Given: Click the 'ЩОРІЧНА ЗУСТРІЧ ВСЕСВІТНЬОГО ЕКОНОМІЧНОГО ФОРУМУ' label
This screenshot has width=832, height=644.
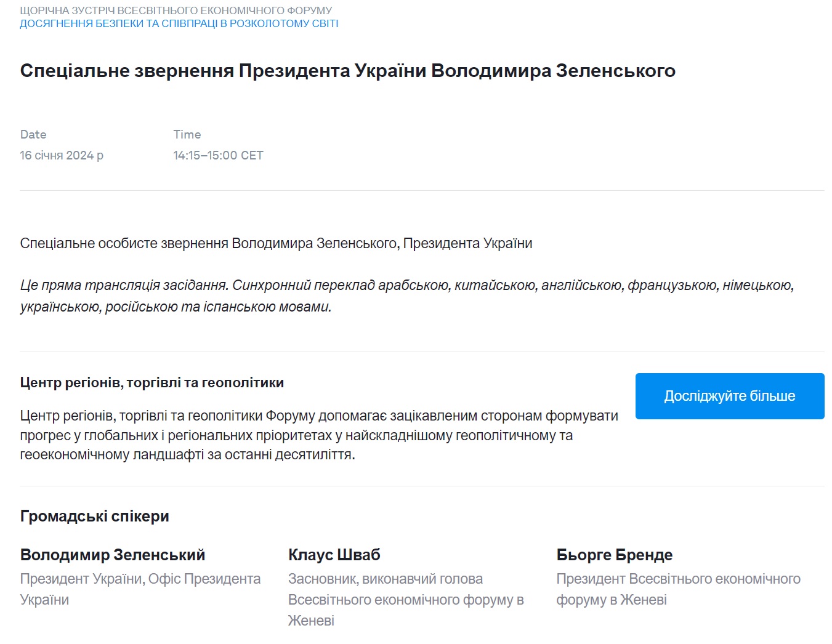Looking at the screenshot, I should pyautogui.click(x=176, y=10).
